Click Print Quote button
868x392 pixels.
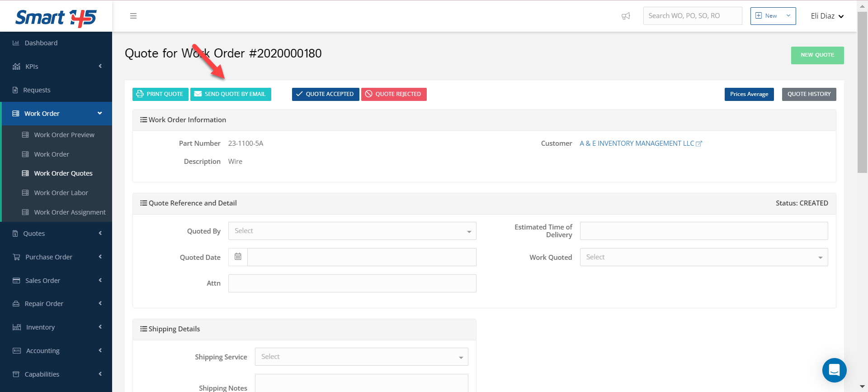coord(160,94)
